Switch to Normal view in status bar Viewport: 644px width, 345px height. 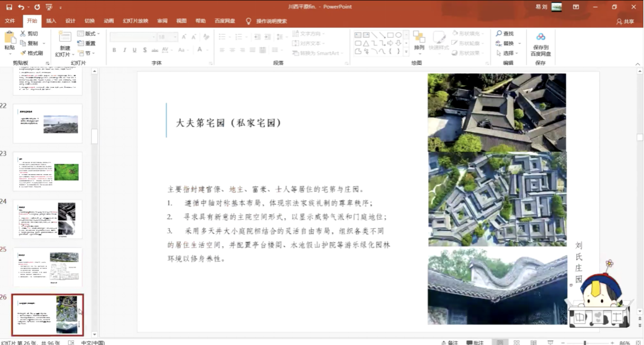click(499, 342)
